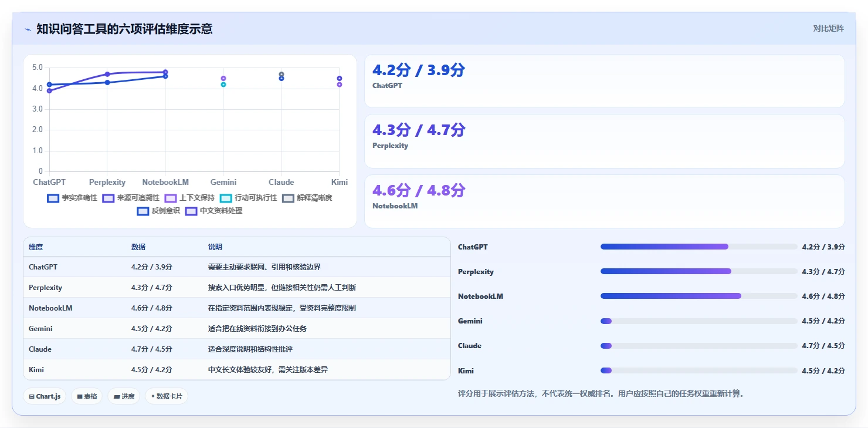Open the Perplexity 4.3分 / 4.7分 data card
This screenshot has width=868, height=428.
[605, 141]
